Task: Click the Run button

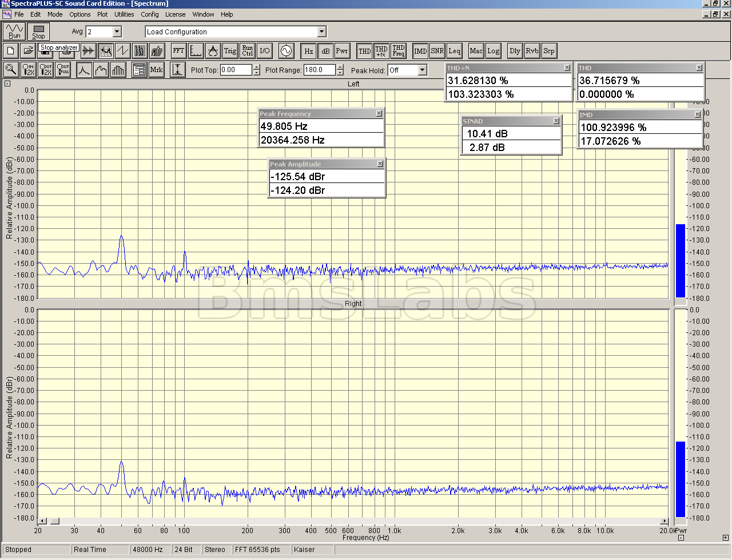Action: tap(14, 31)
